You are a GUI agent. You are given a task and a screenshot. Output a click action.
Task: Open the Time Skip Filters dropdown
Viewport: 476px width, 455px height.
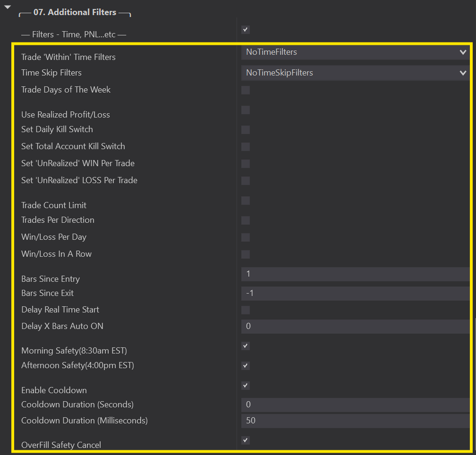pyautogui.click(x=355, y=73)
